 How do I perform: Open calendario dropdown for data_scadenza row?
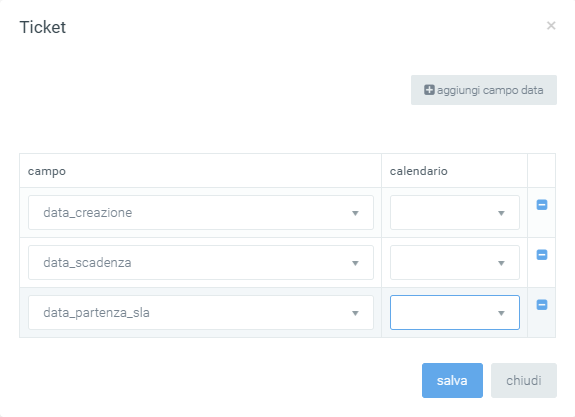click(x=455, y=263)
